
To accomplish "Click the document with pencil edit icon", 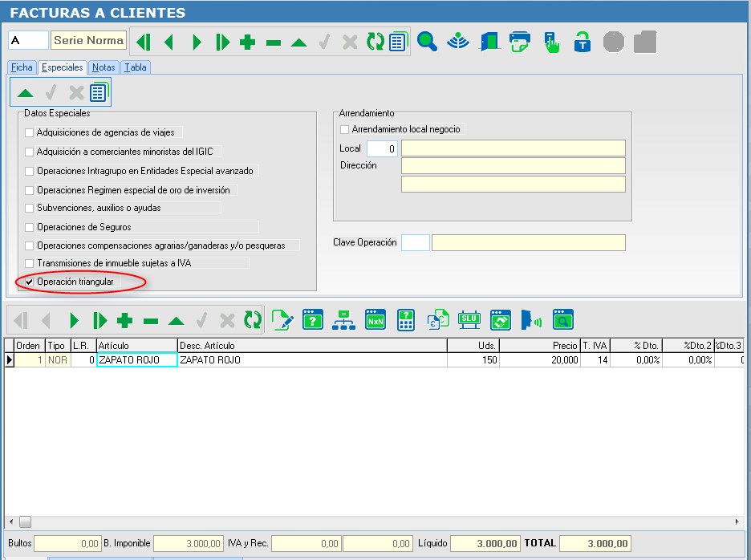I will point(282,320).
